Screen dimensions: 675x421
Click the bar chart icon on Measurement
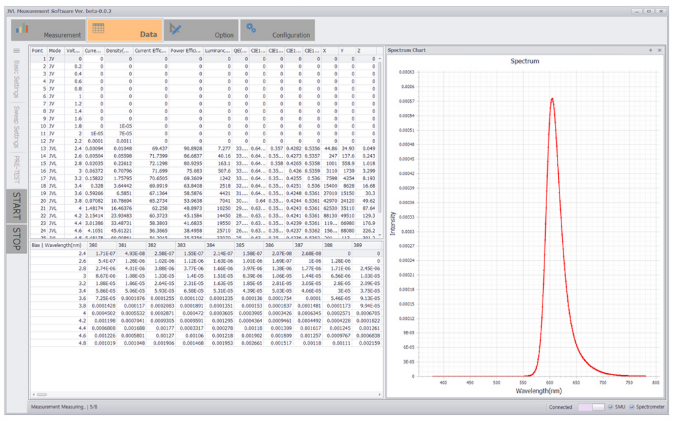(22, 29)
